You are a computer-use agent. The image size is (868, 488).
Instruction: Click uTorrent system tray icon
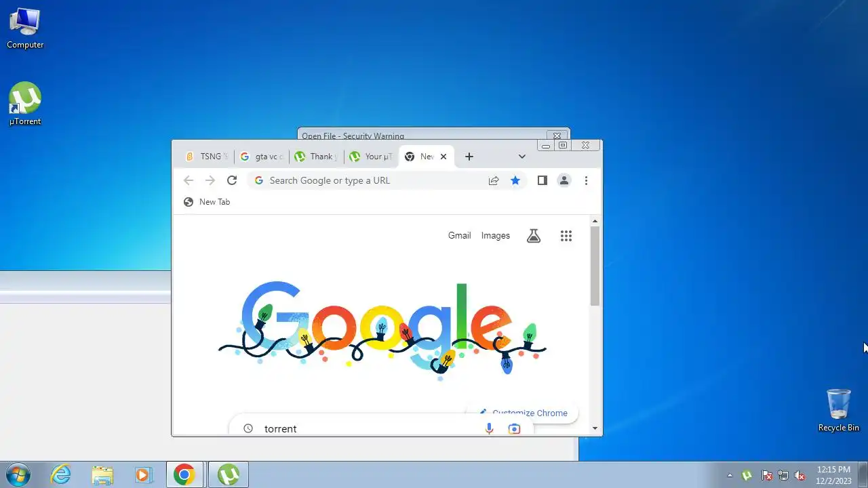747,475
